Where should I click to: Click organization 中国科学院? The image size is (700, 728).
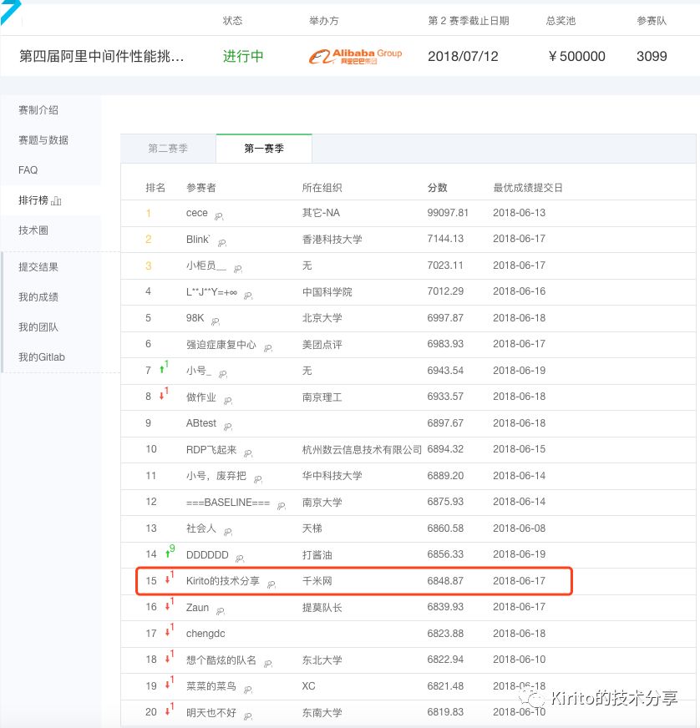pyautogui.click(x=327, y=292)
